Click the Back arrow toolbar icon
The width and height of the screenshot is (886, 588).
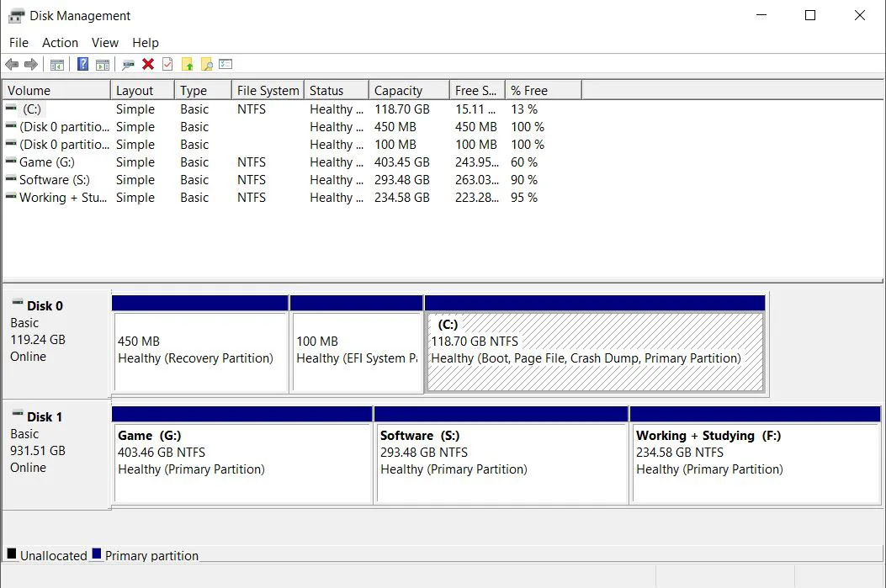click(12, 65)
